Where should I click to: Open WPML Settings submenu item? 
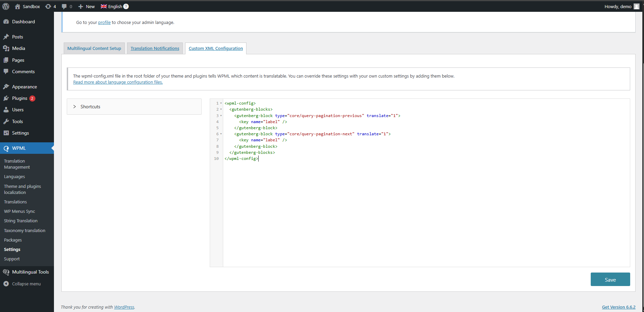click(x=12, y=249)
